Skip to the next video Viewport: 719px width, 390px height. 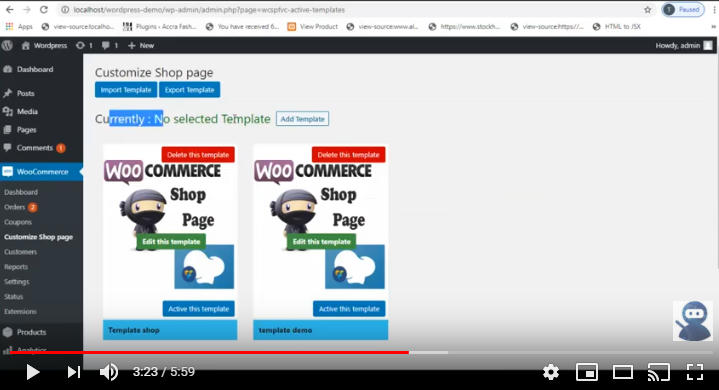tap(73, 372)
